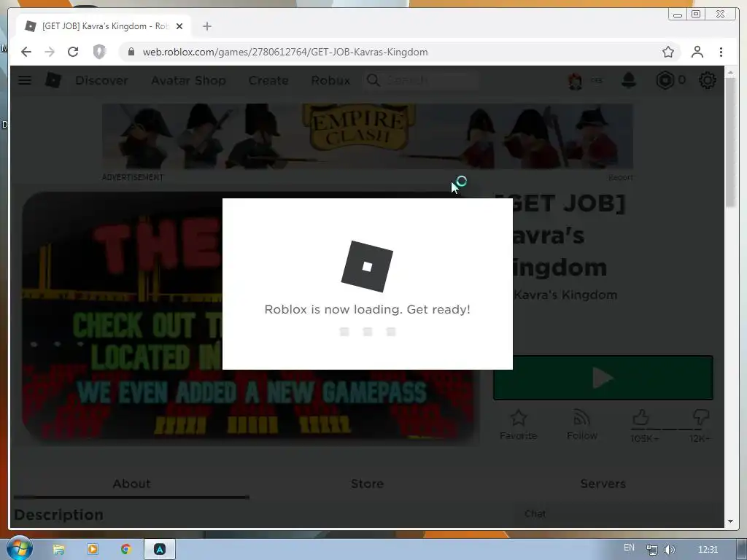This screenshot has width=747, height=560.
Task: Click the browser shield icon
Action: pos(99,52)
